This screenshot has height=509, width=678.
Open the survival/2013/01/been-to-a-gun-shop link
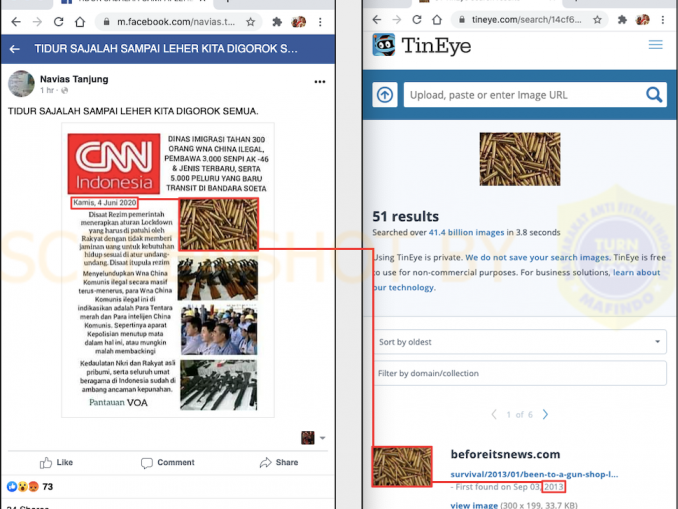(x=534, y=474)
